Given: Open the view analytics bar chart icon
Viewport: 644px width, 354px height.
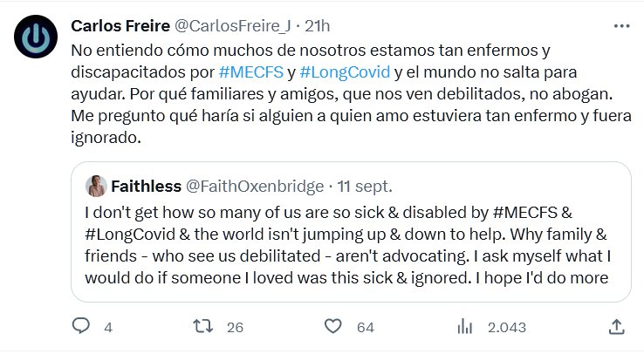Looking at the screenshot, I should coord(463,327).
